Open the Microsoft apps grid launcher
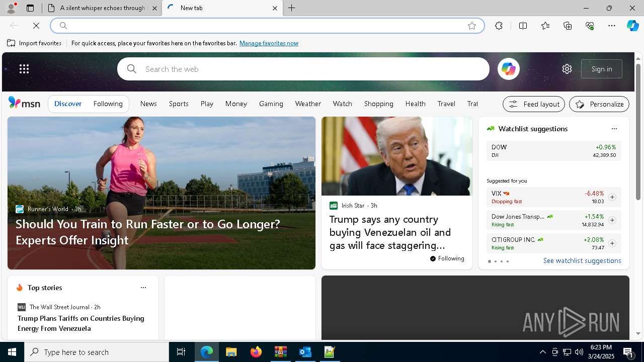The height and width of the screenshot is (362, 644). [x=24, y=69]
